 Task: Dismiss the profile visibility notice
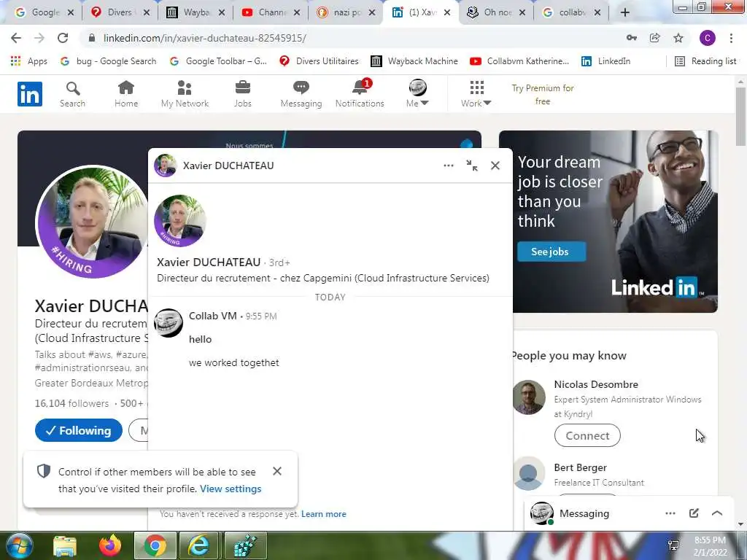276,471
